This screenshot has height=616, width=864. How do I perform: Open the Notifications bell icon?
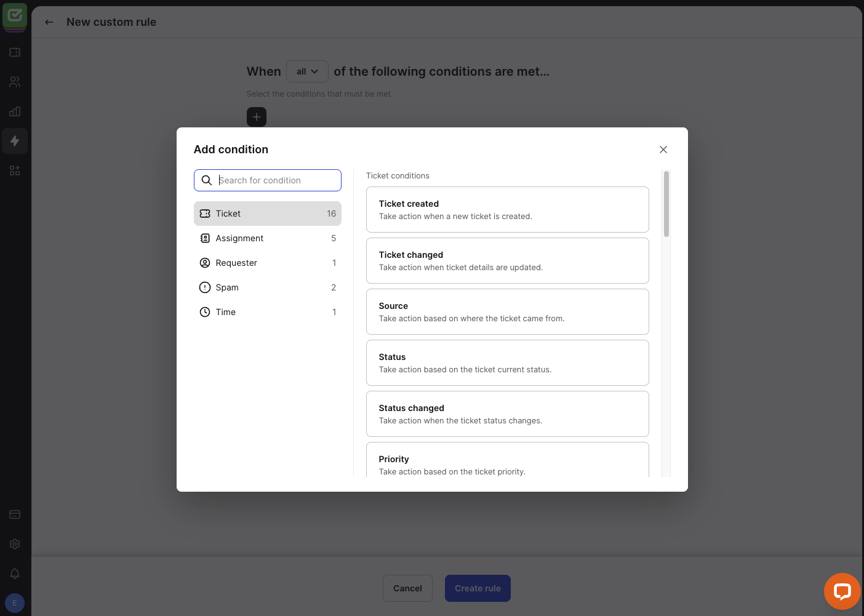(15, 574)
